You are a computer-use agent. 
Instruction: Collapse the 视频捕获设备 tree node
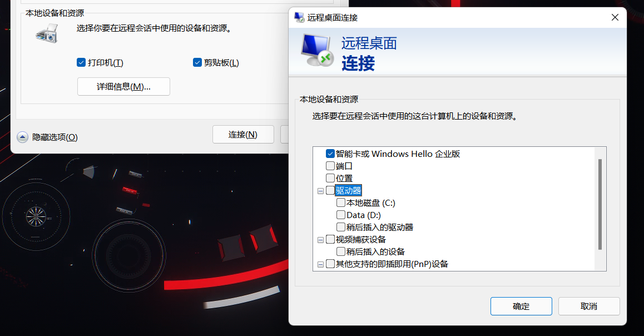(x=321, y=240)
